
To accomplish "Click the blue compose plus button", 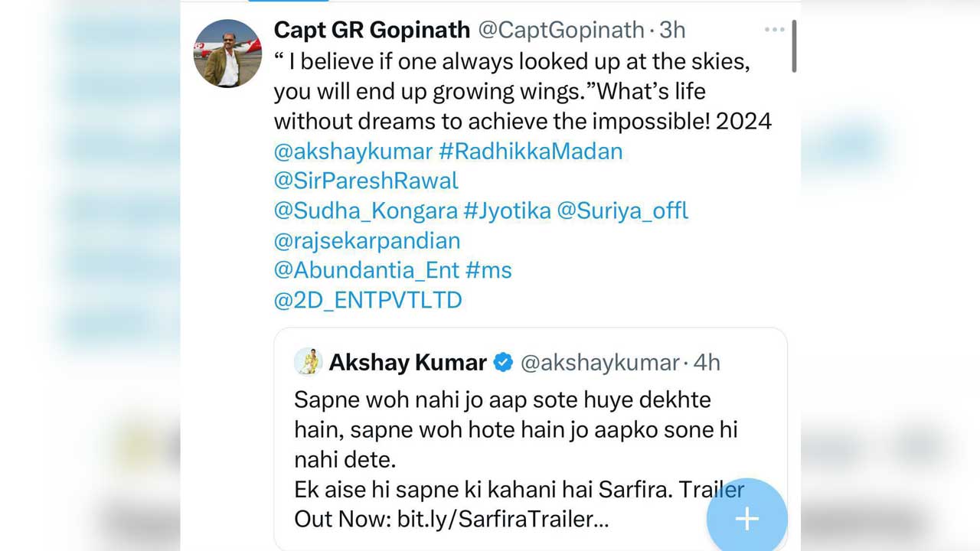I will click(x=746, y=518).
